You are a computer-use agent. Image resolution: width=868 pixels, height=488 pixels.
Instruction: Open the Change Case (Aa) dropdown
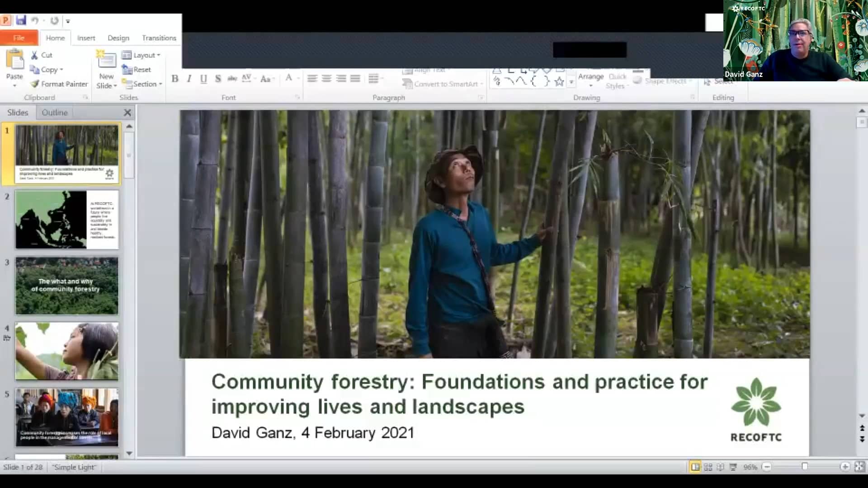tap(266, 78)
